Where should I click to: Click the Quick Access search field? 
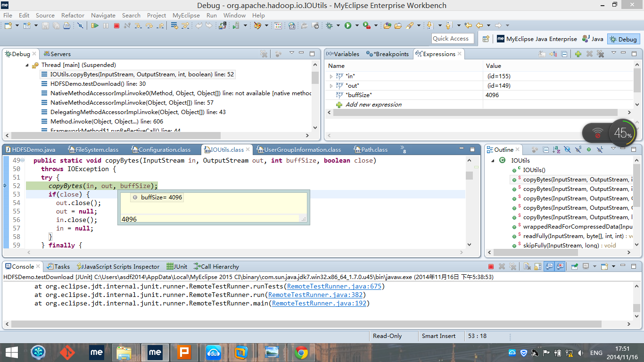click(x=452, y=39)
